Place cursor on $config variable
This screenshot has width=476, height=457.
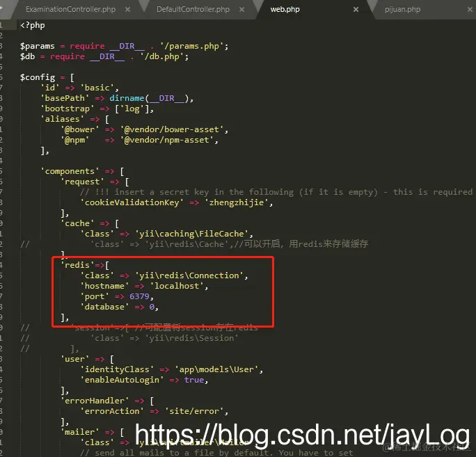tap(38, 77)
